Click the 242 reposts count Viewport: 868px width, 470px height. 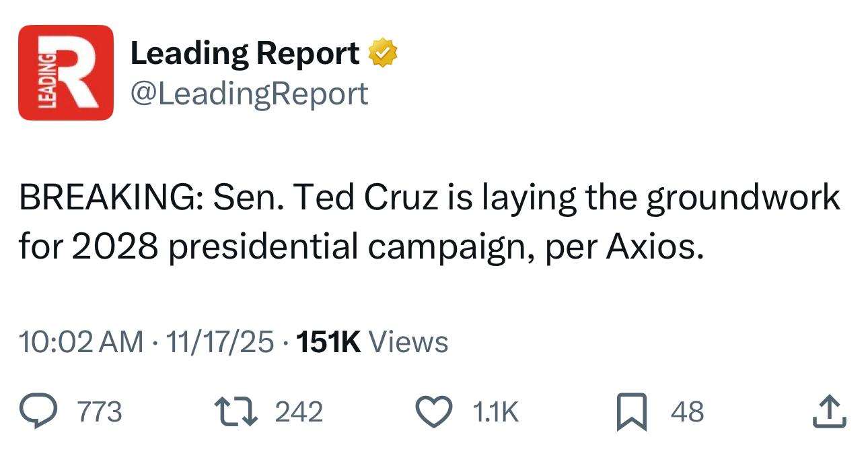pyautogui.click(x=299, y=412)
